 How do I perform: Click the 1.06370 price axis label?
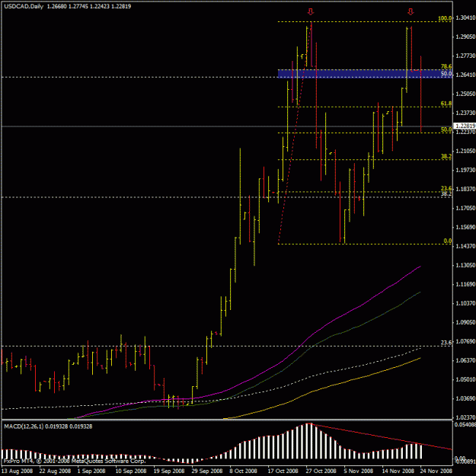(x=465, y=360)
